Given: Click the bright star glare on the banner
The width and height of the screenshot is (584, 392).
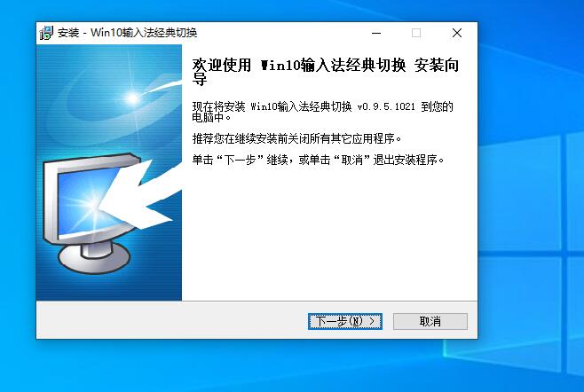Looking at the screenshot, I should pos(132,98).
